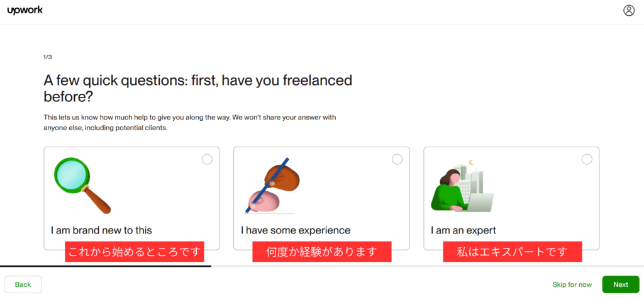Click the red '私はエキスパートです' annotation

pos(512,252)
